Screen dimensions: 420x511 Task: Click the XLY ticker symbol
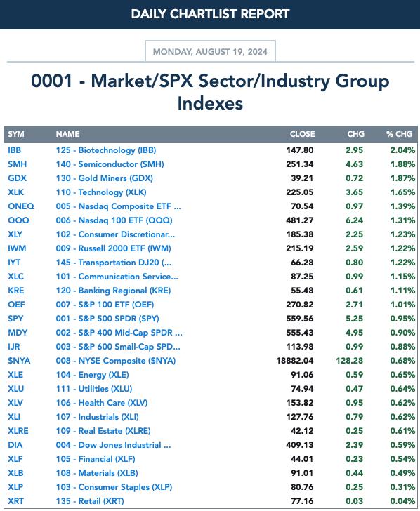coord(15,234)
